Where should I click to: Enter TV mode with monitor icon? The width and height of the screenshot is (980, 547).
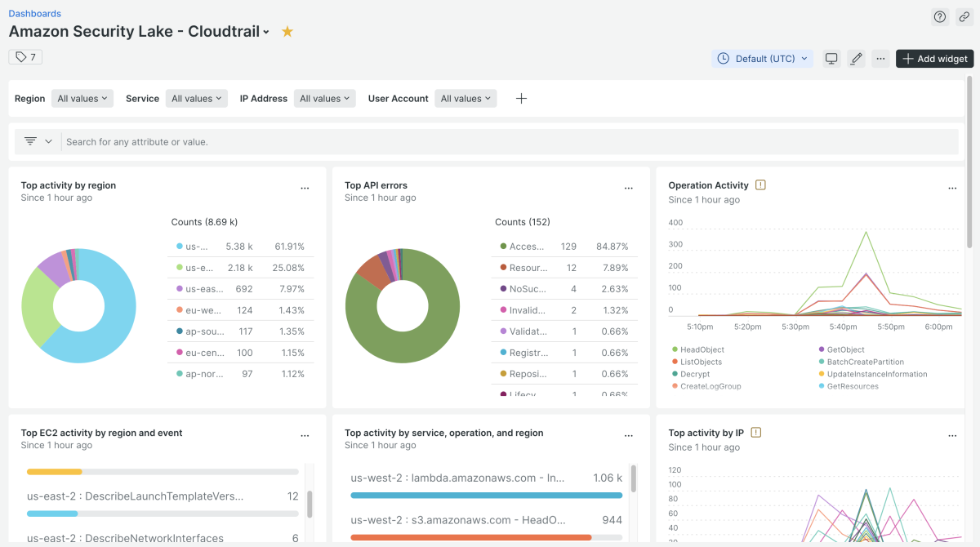point(831,59)
